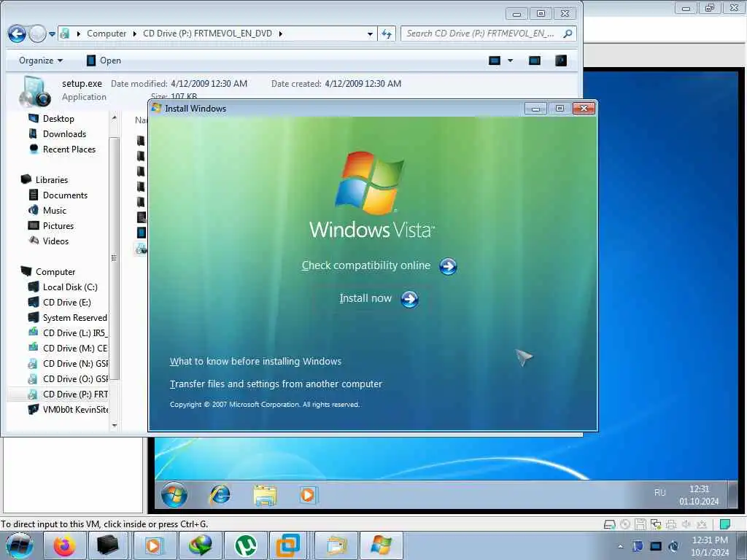
Task: Open VM0b0t KevinSite network item
Action: 68,409
